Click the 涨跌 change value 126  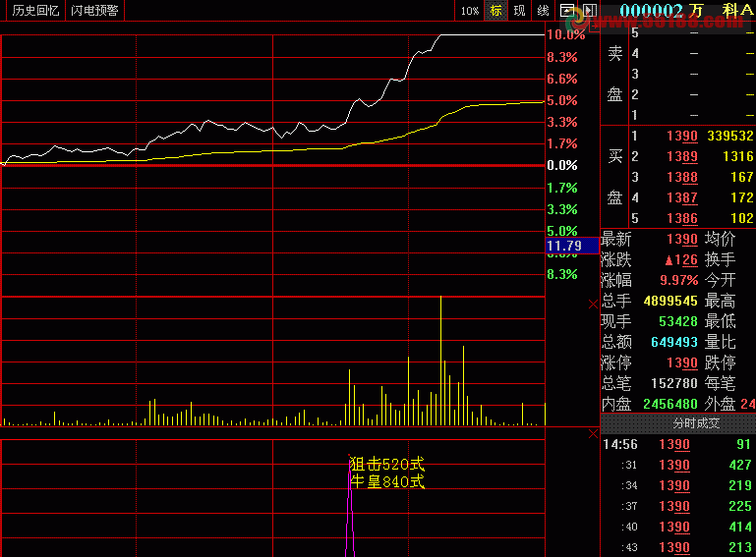(x=680, y=260)
